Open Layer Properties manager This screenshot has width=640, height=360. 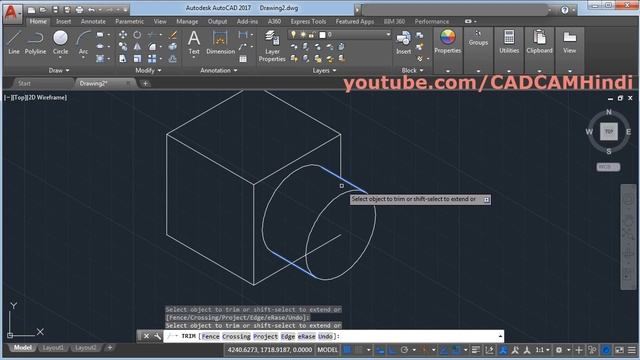(272, 46)
